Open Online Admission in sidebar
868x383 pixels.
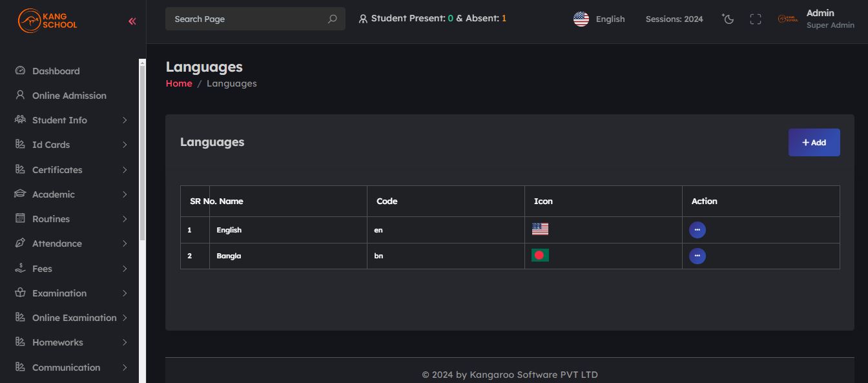point(69,96)
